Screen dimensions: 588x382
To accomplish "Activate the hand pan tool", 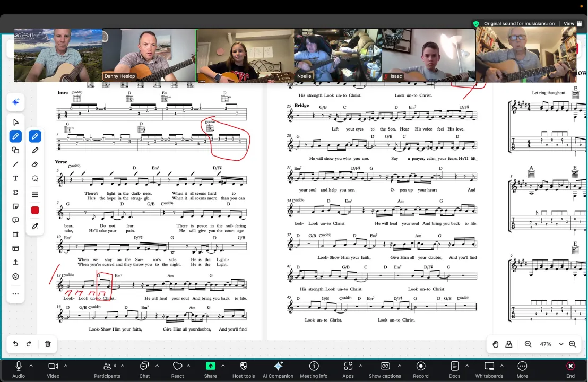I will click(495, 344).
